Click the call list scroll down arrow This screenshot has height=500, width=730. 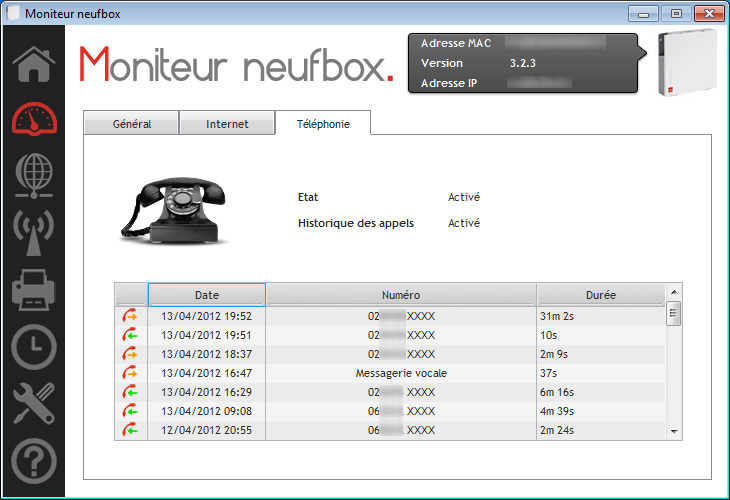(x=674, y=431)
